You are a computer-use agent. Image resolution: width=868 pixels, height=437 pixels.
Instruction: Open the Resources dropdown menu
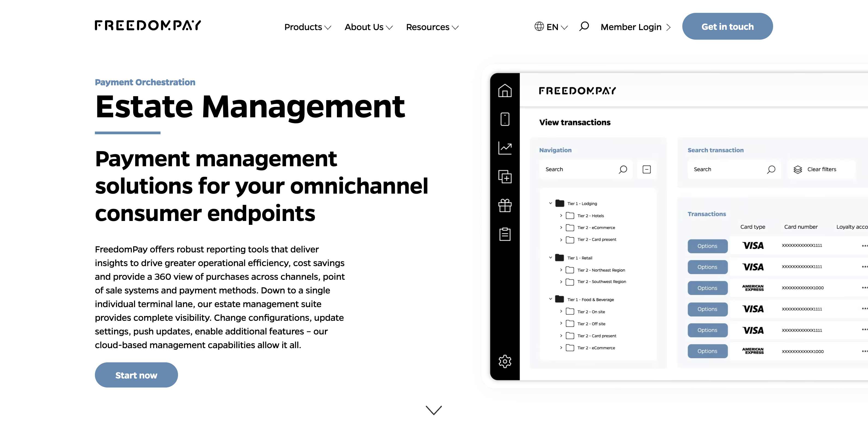click(432, 26)
